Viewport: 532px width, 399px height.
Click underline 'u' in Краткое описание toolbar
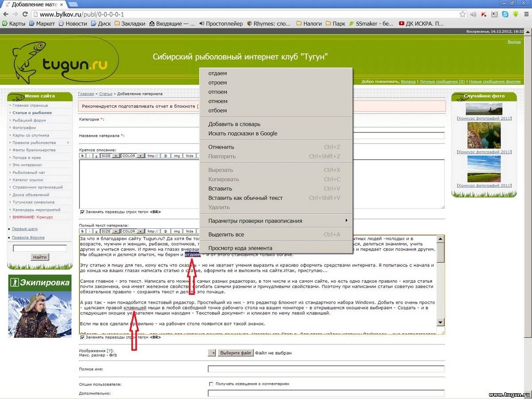click(96, 156)
